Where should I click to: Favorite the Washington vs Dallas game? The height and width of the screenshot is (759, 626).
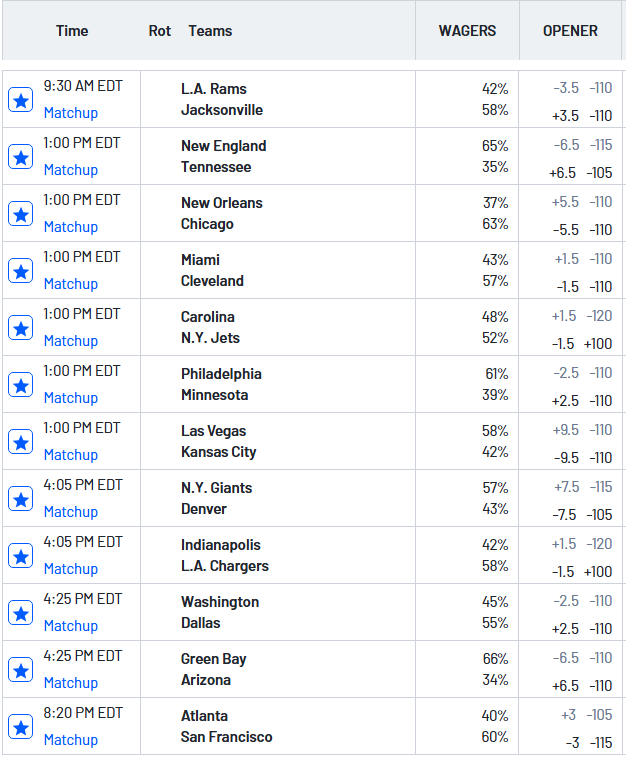click(20, 612)
